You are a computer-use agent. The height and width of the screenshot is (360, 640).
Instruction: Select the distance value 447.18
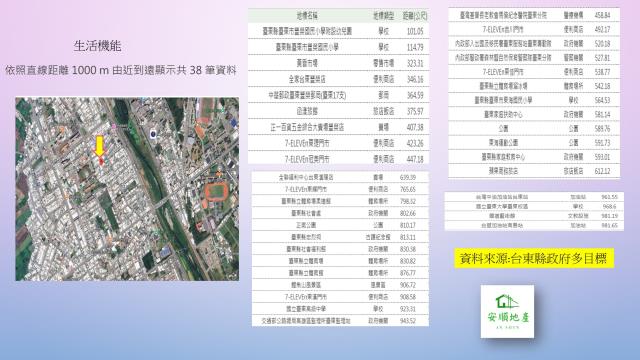point(415,159)
